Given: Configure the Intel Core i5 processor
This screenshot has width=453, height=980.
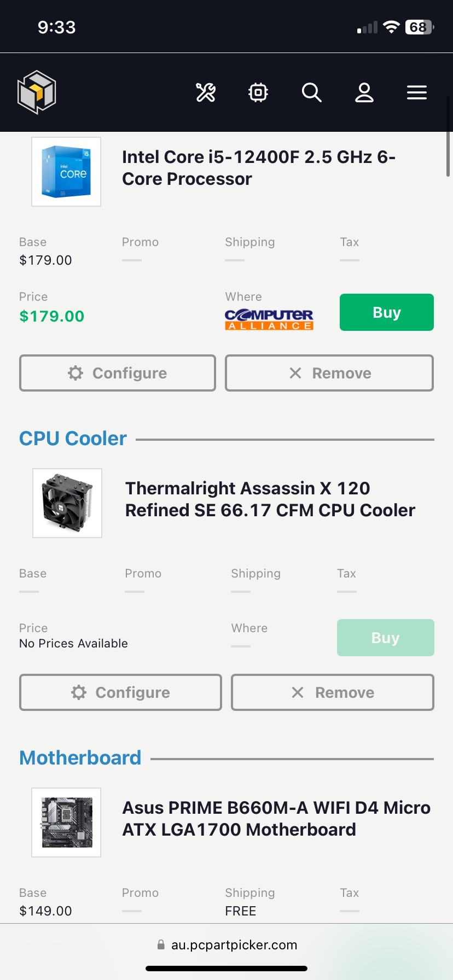Looking at the screenshot, I should [118, 373].
